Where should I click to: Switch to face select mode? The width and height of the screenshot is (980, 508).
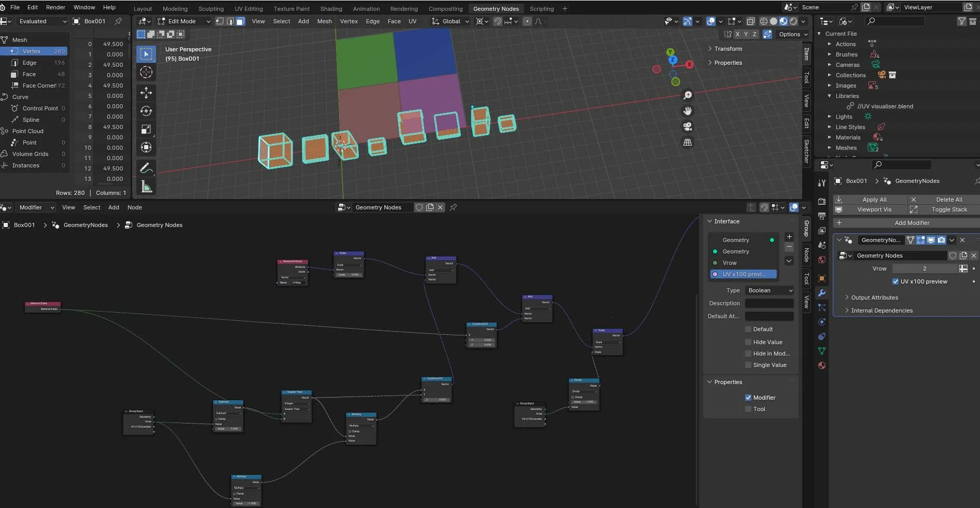pos(240,21)
